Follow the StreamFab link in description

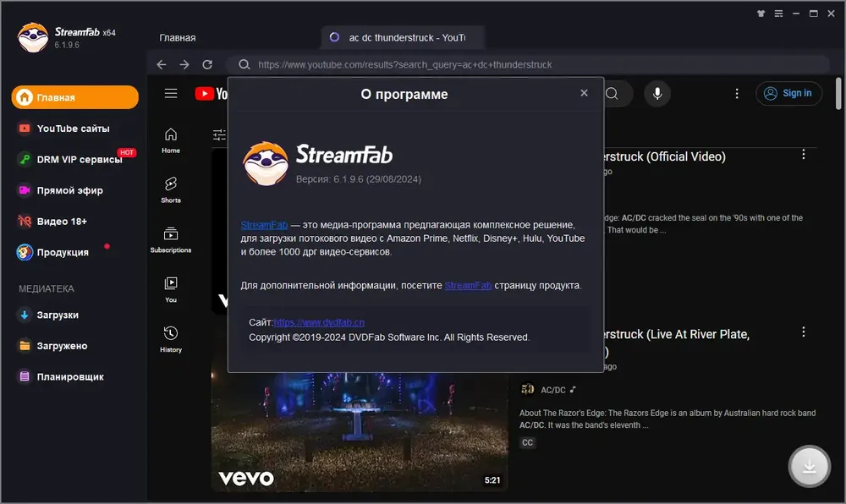click(x=264, y=225)
